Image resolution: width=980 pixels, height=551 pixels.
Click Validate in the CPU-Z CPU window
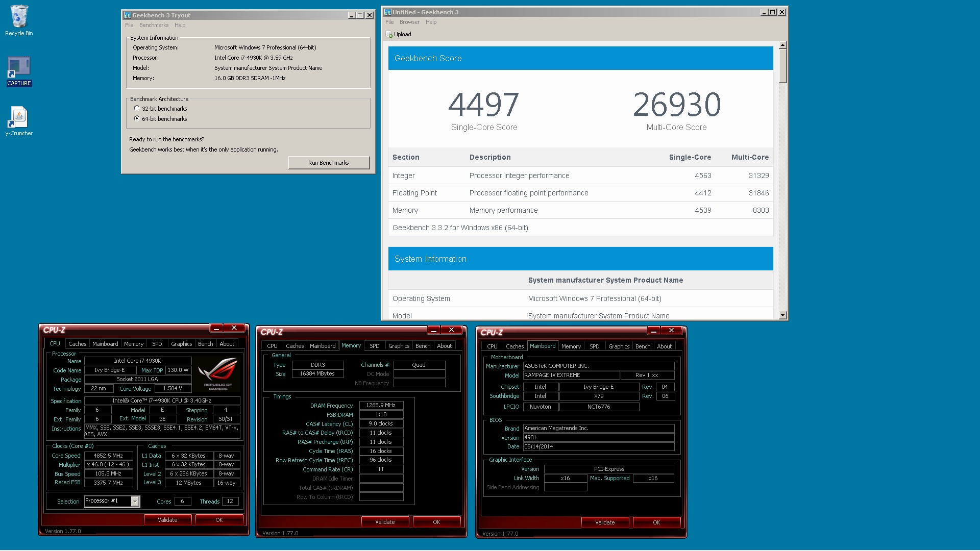167,520
